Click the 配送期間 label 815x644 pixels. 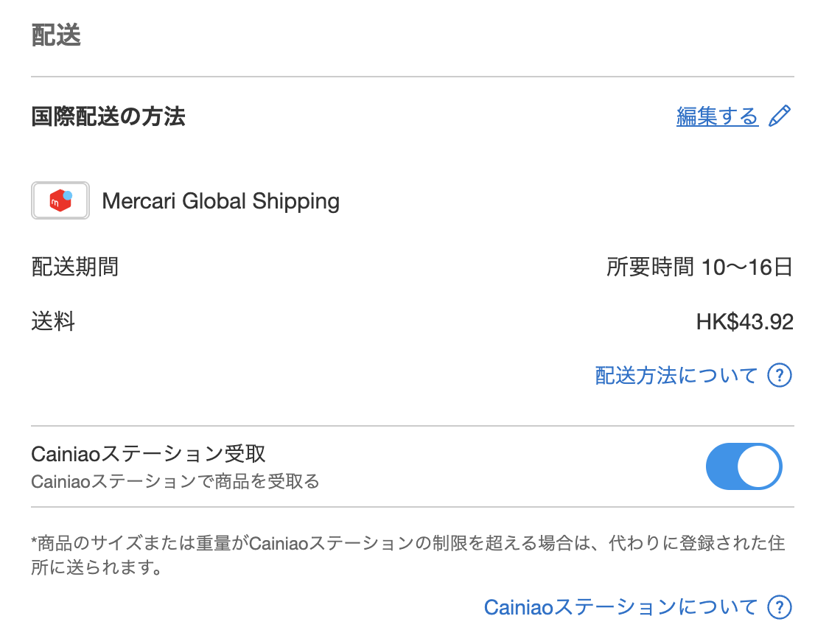click(75, 267)
